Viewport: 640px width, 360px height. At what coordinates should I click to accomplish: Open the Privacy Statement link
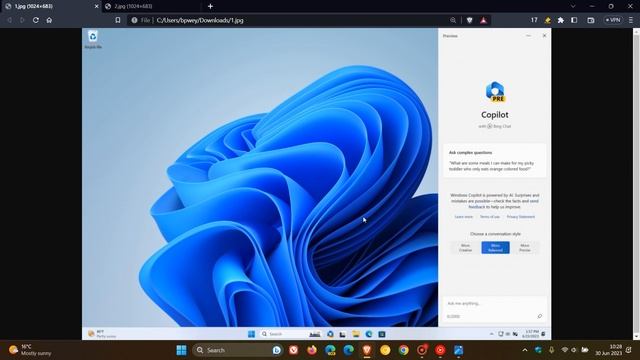(520, 217)
